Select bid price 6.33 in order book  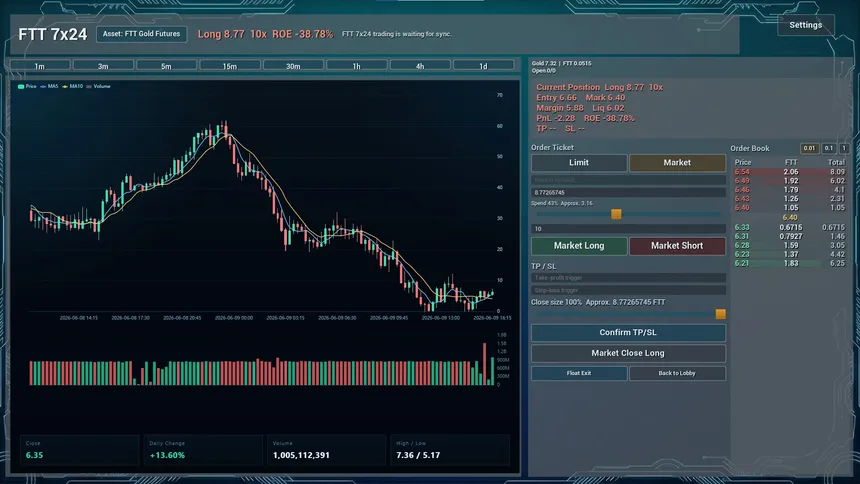[x=742, y=227]
